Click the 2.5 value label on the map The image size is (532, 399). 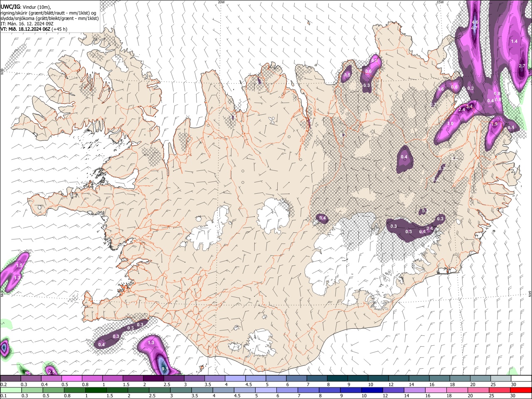pos(51,372)
